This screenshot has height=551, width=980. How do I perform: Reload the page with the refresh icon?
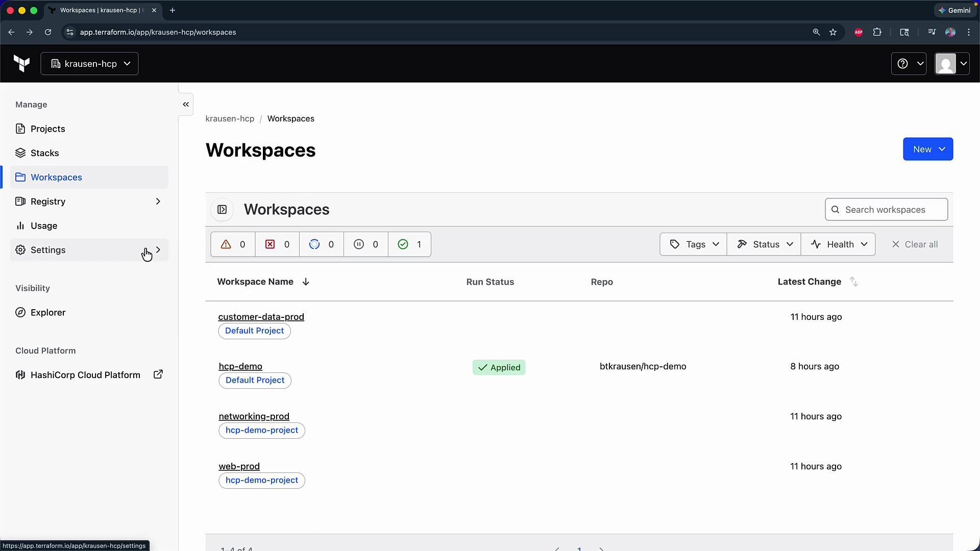48,32
